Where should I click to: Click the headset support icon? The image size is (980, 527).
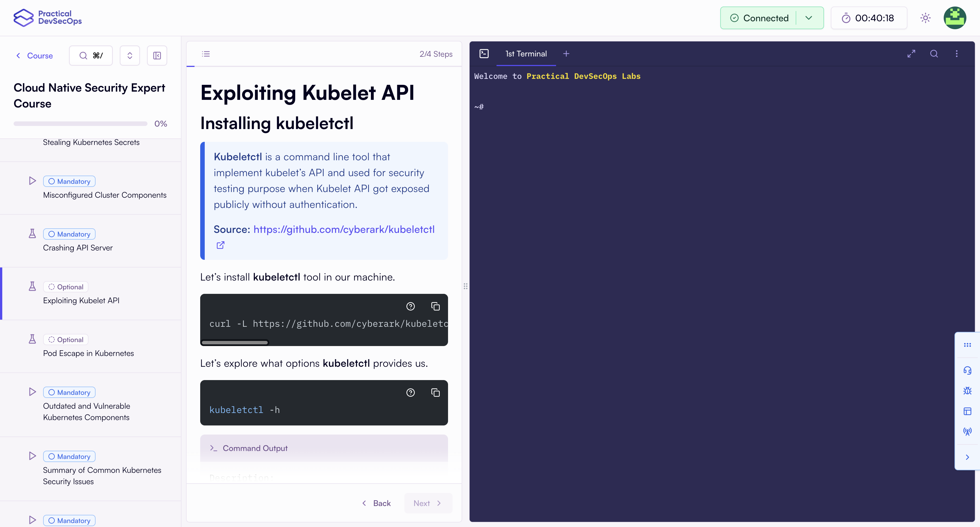[x=968, y=370]
